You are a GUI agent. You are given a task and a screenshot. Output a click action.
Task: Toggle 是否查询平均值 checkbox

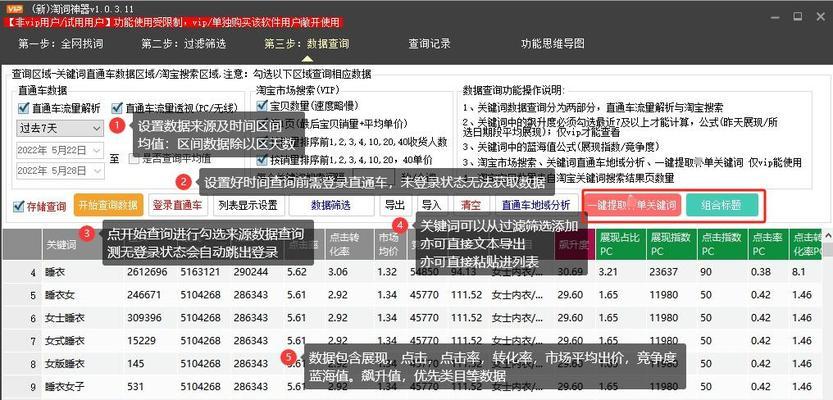[x=133, y=158]
